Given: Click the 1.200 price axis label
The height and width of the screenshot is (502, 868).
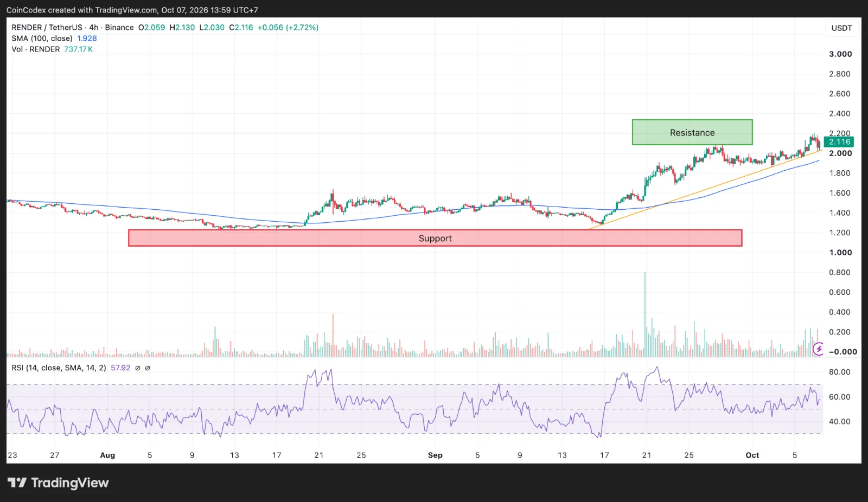Looking at the screenshot, I should (840, 233).
